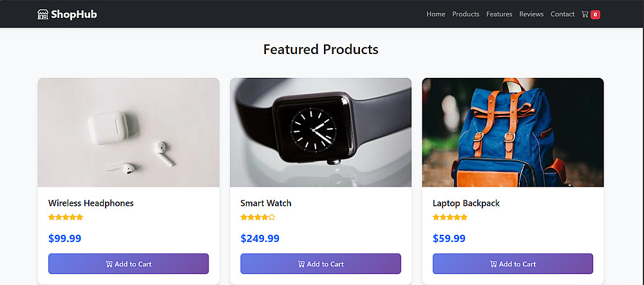Click the Wireless Headphones product image
The height and width of the screenshot is (285, 644).
tap(128, 133)
